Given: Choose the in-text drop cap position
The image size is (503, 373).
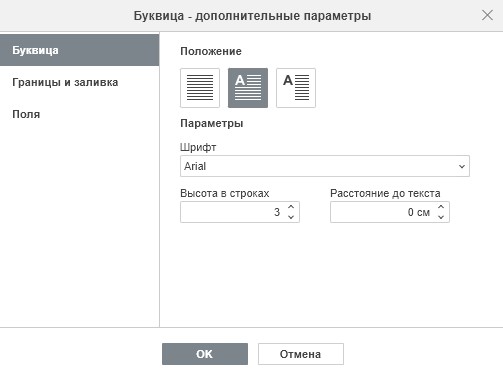Looking at the screenshot, I should (x=248, y=88).
